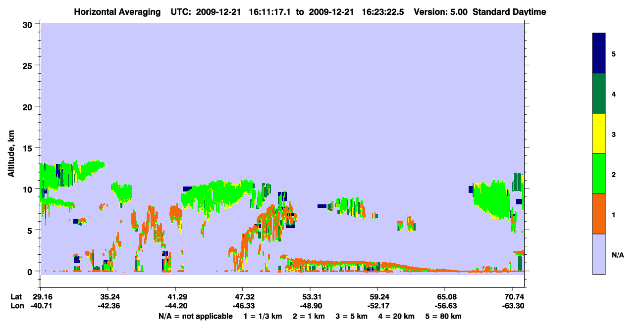This screenshot has height=330, width=644.
Task: Click the color bar label 'N/A'
Action: tap(617, 255)
